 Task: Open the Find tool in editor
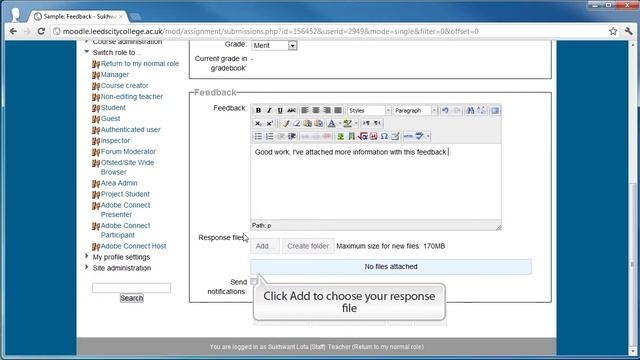coord(470,110)
